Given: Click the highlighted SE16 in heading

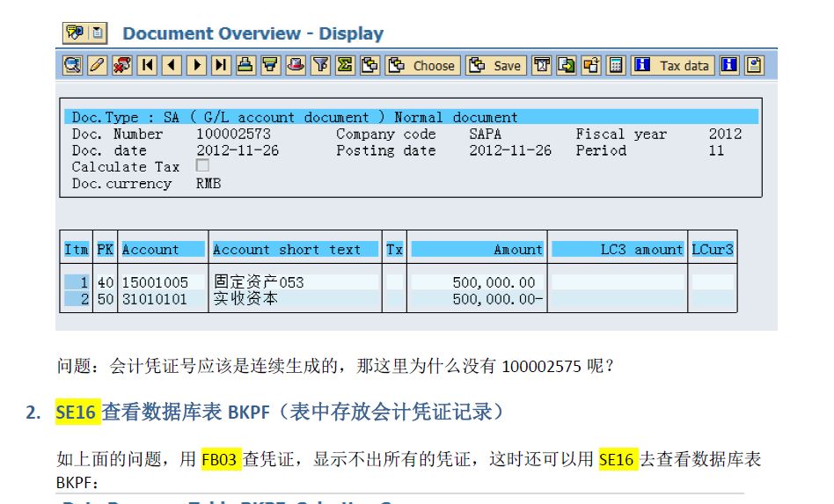Looking at the screenshot, I should [77, 412].
